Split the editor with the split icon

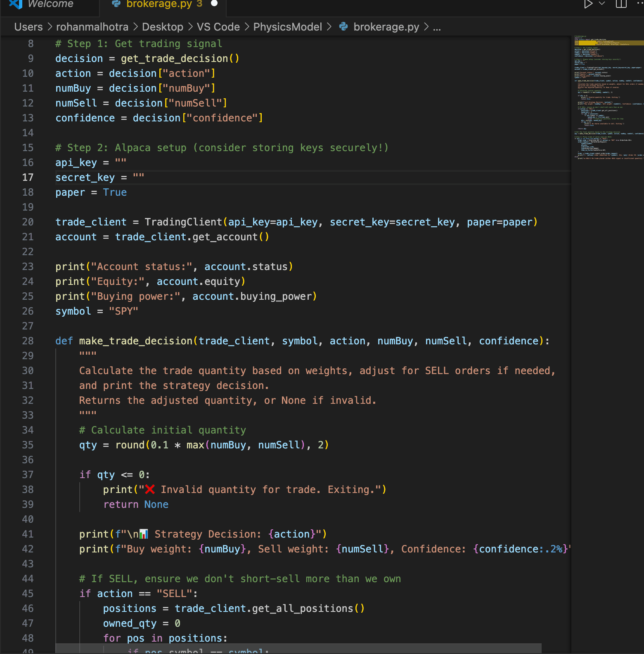pyautogui.click(x=621, y=4)
